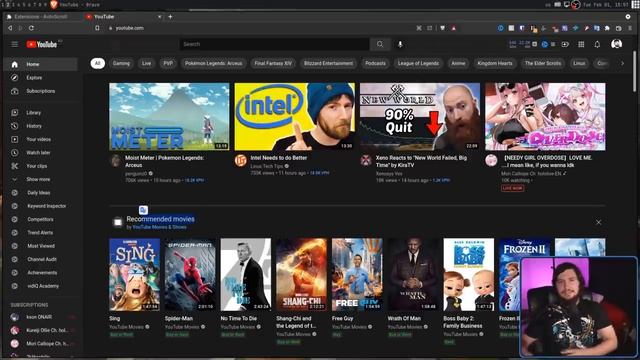Open kson ONAIR subscription channel
Image resolution: width=640 pixels, height=360 pixels.
pyautogui.click(x=40, y=317)
